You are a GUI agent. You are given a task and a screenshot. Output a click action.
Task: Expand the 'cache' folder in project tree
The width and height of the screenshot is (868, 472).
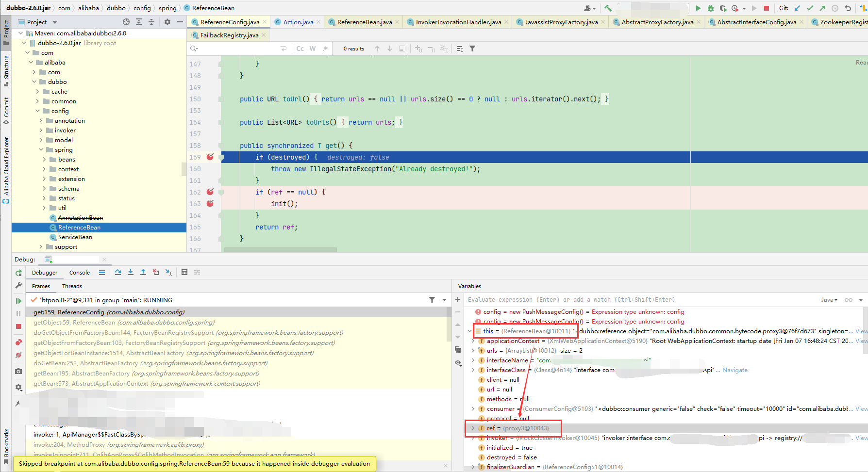tap(37, 92)
